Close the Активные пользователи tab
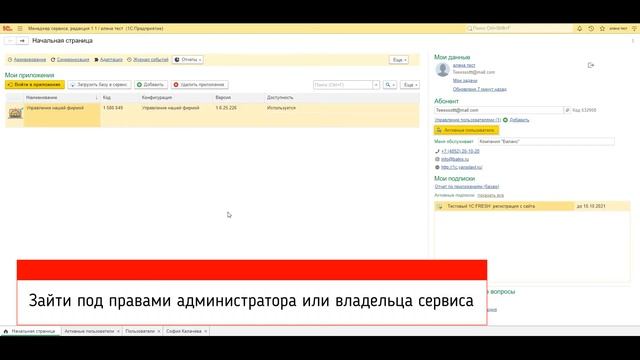This screenshot has width=640, height=360. pyautogui.click(x=118, y=331)
